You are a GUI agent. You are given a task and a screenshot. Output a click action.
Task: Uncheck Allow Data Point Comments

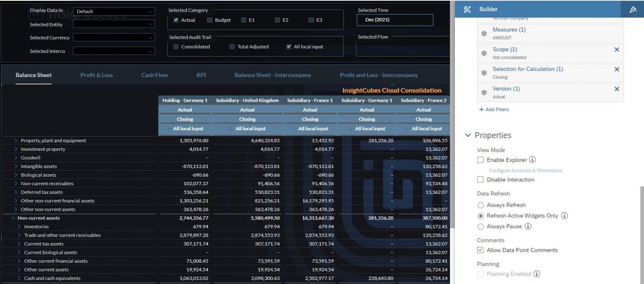[480, 250]
